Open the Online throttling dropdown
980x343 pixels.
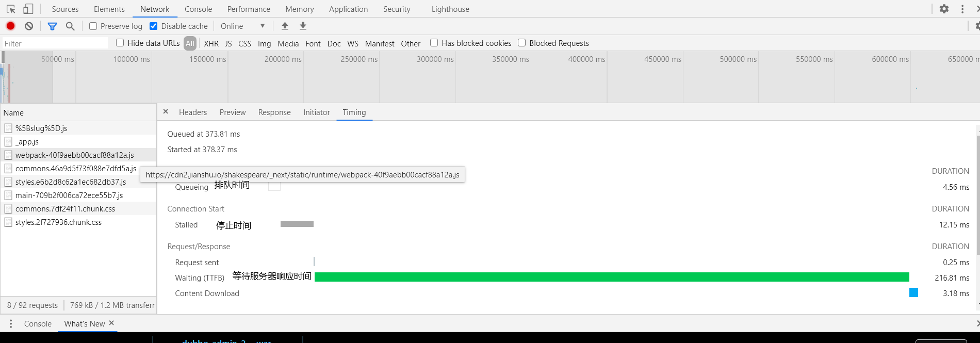click(242, 26)
